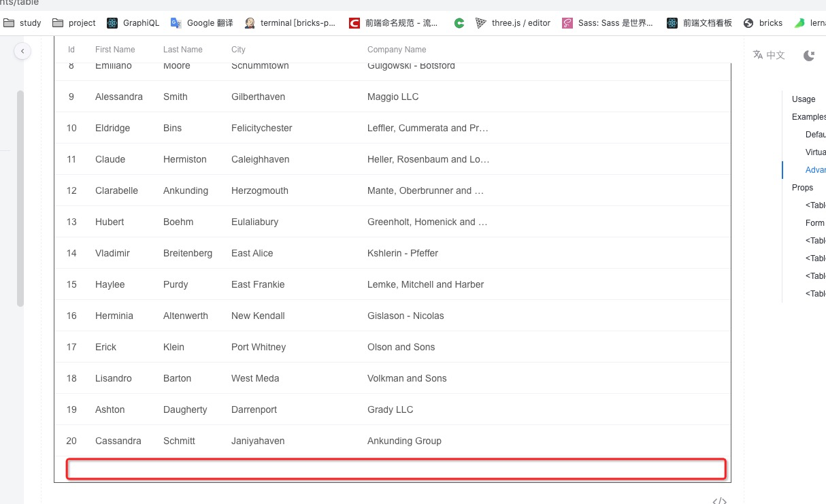Screen dimensions: 826x504
Task: Jump to the Props section
Action: pyautogui.click(x=803, y=188)
